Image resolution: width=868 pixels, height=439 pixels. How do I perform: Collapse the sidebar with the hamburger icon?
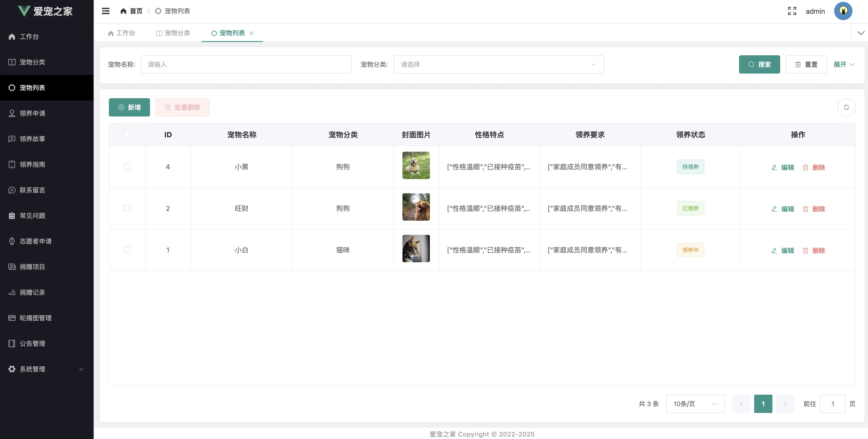(105, 11)
